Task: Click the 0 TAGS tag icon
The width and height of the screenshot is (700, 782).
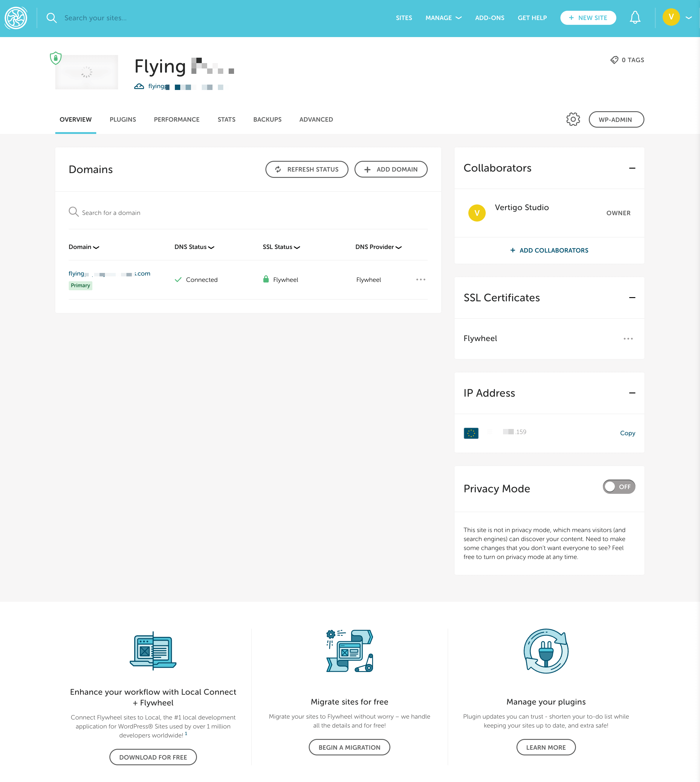Action: point(614,60)
